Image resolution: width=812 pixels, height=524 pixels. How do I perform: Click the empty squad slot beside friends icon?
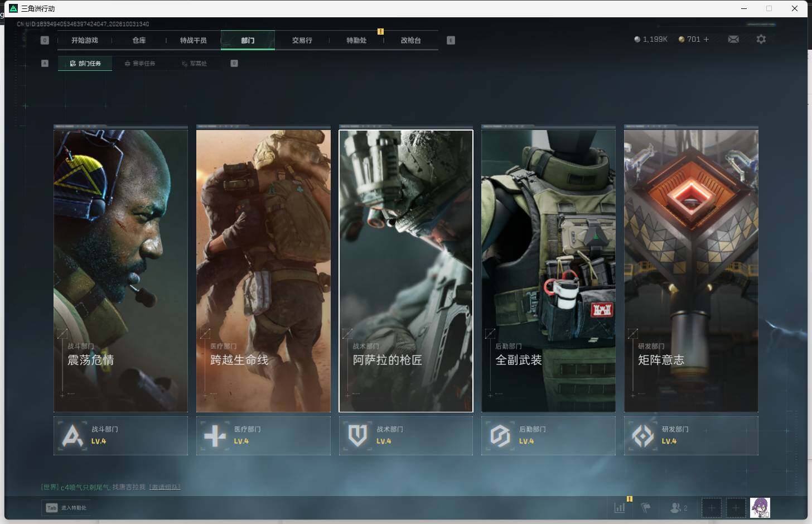coord(711,508)
